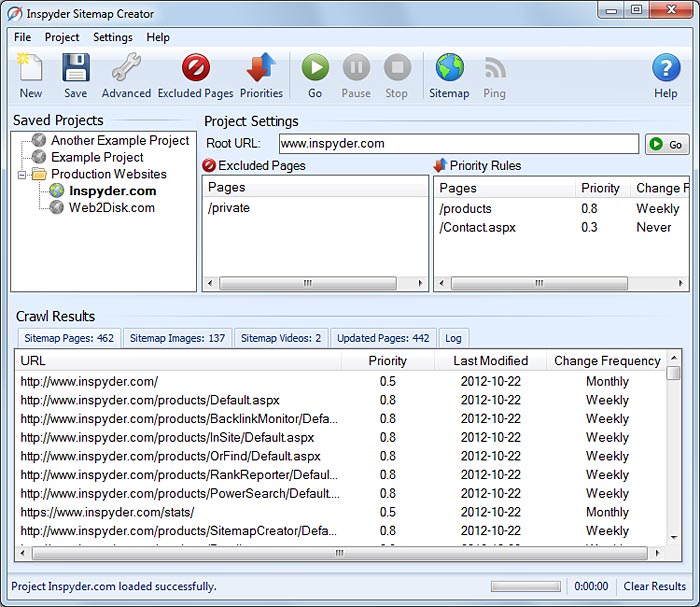The height and width of the screenshot is (607, 700).
Task: Select Inspyder.com project in tree
Action: click(x=112, y=191)
